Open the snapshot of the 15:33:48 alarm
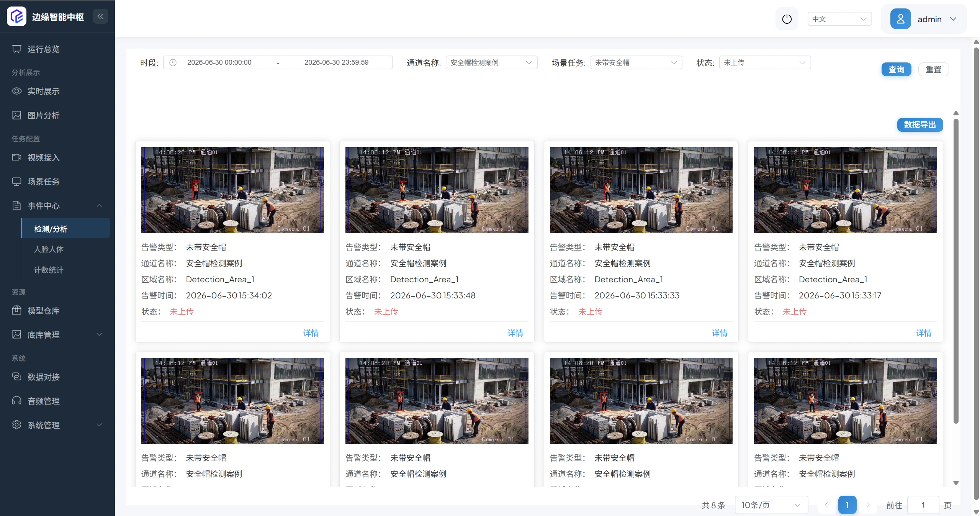This screenshot has height=516, width=980. click(437, 190)
